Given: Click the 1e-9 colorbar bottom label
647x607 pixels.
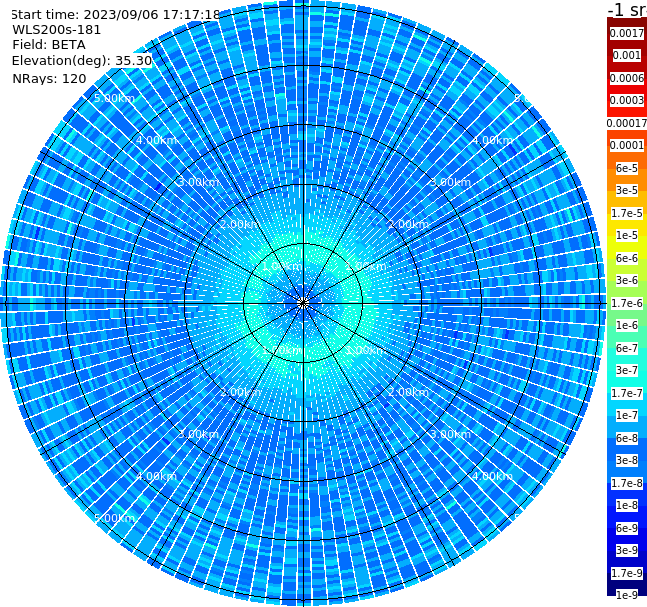Looking at the screenshot, I should coord(627,595).
